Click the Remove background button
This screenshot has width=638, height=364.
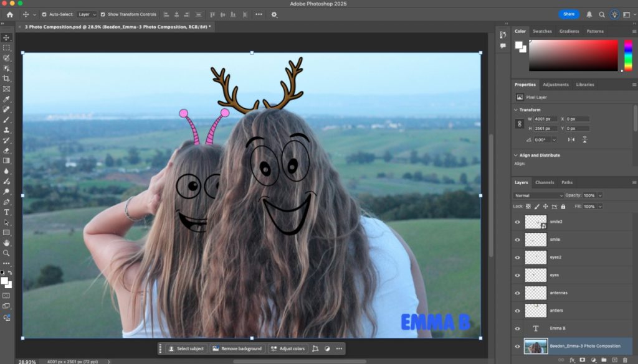pyautogui.click(x=237, y=348)
